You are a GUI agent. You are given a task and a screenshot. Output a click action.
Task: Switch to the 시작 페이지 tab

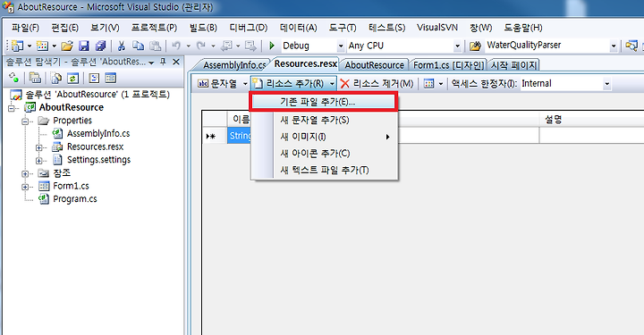pyautogui.click(x=513, y=65)
